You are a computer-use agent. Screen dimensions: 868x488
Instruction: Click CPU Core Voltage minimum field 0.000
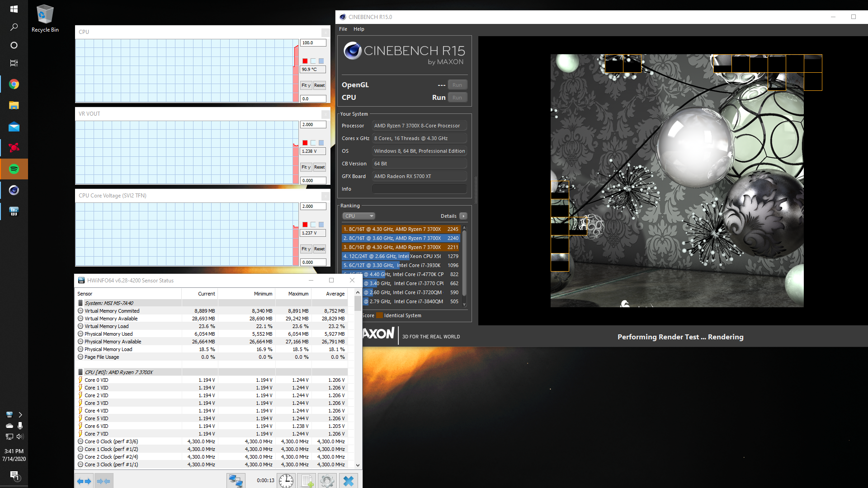[313, 262]
